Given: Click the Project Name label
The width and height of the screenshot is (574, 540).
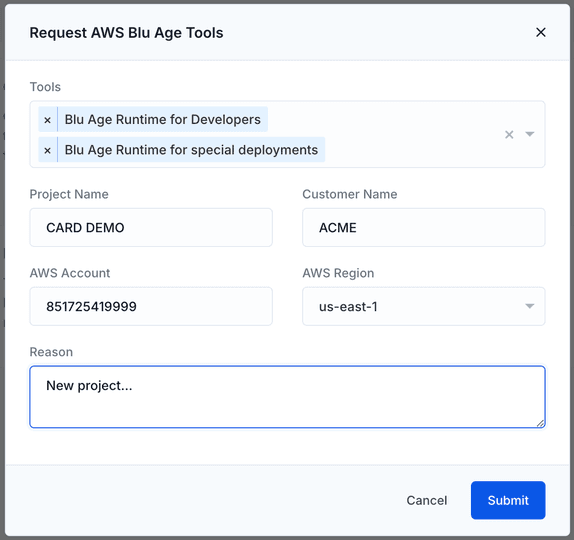Looking at the screenshot, I should [x=69, y=194].
